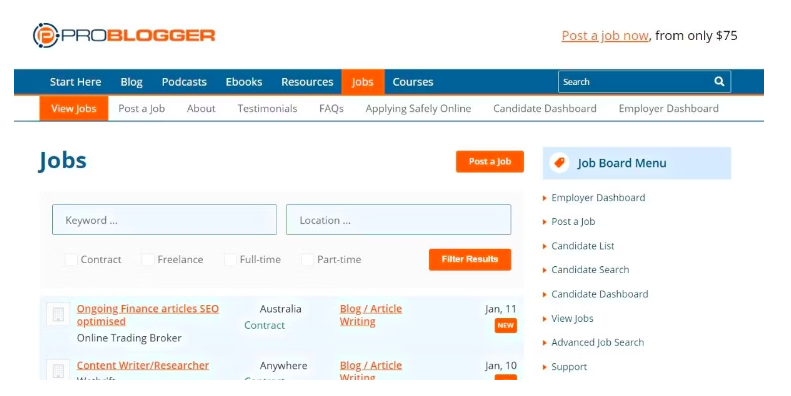Screen dimensions: 791x396
Task: Open the Post a Job sub-tab
Action: 142,108
